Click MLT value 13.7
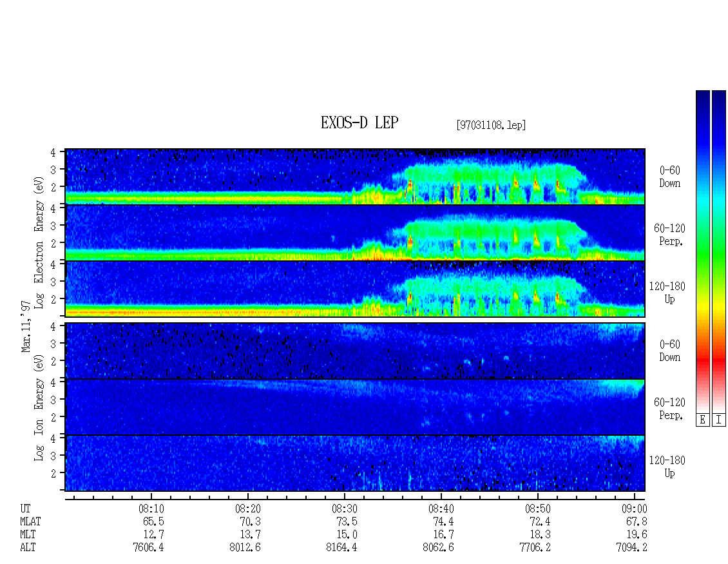728x564 pixels. [250, 535]
